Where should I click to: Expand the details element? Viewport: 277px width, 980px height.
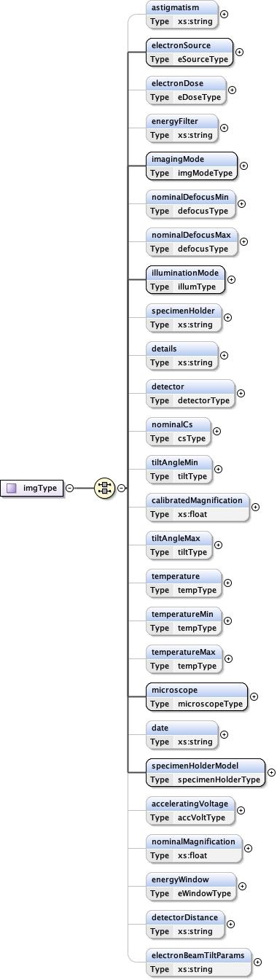[224, 355]
